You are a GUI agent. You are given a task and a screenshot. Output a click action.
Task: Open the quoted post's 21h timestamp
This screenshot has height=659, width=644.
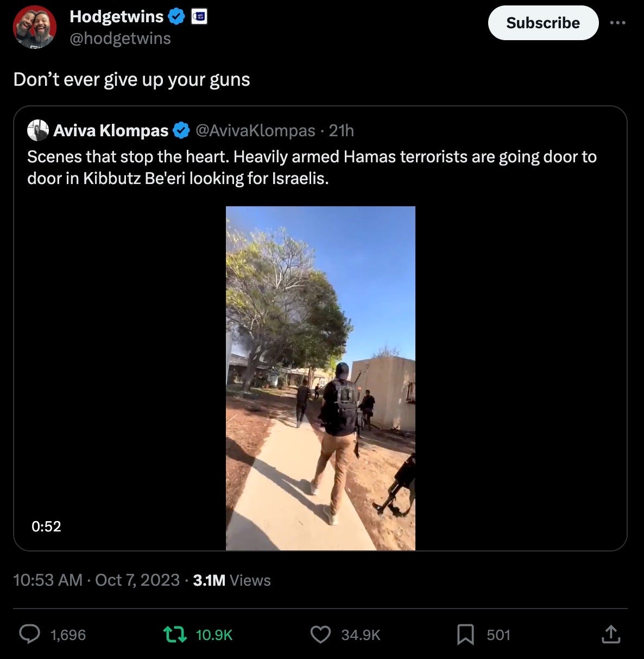point(342,130)
